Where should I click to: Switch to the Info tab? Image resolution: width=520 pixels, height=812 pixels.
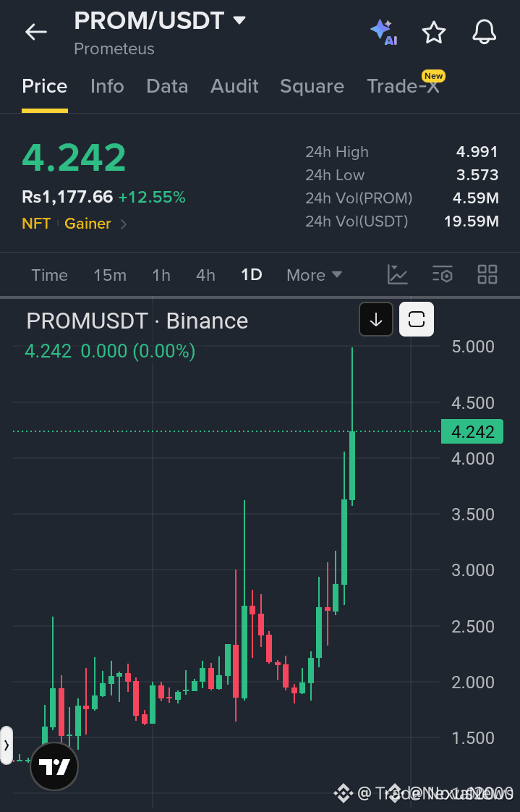tap(107, 86)
